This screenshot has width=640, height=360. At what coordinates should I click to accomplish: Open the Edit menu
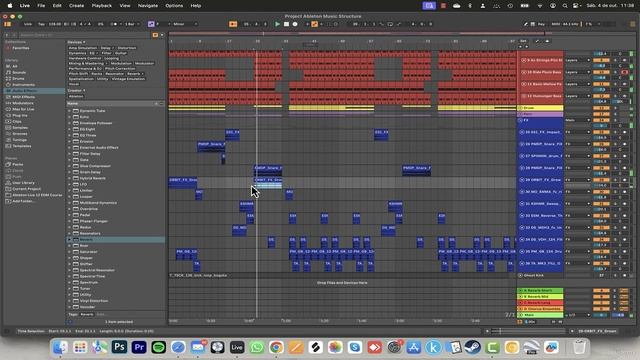pyautogui.click(x=57, y=6)
